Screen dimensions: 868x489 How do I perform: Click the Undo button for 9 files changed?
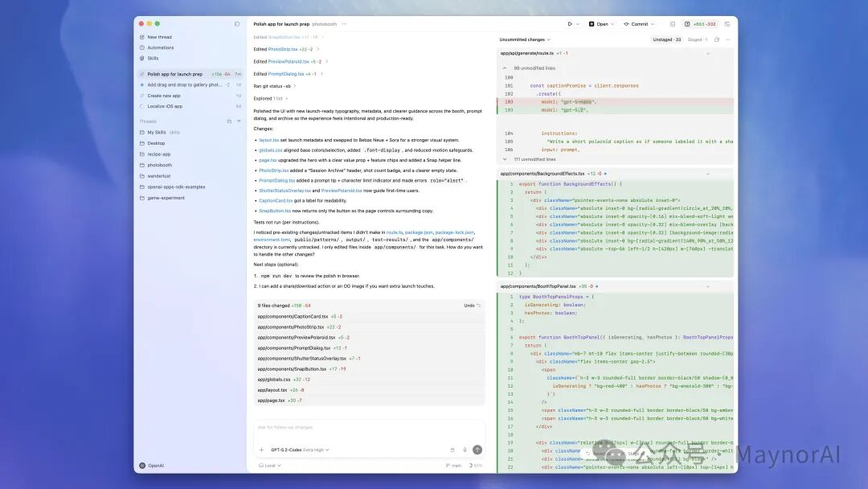473,306
